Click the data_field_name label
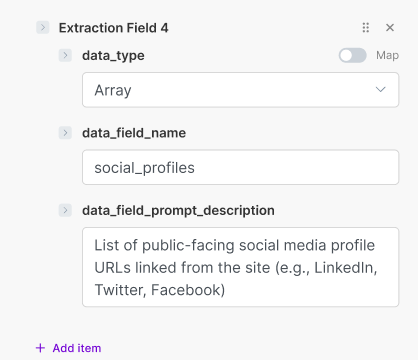The width and height of the screenshot is (420, 360). [134, 133]
